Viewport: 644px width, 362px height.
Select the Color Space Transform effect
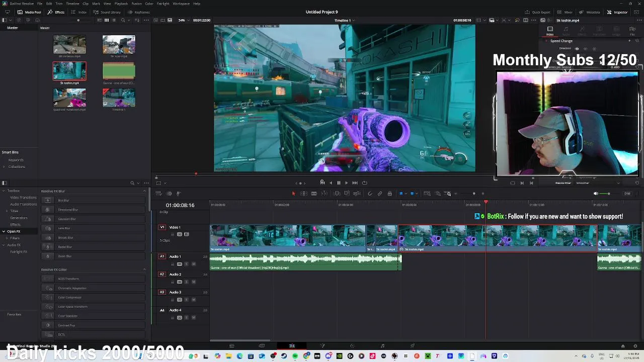pyautogui.click(x=93, y=307)
